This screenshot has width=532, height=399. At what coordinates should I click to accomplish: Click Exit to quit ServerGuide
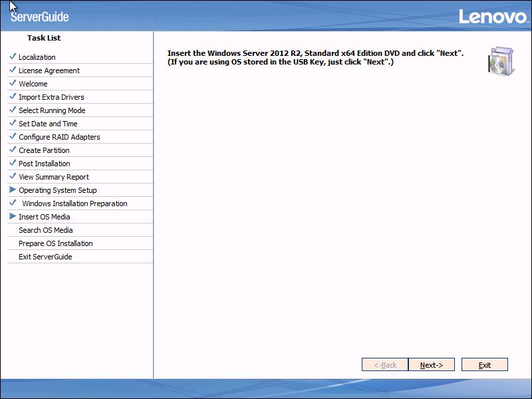[485, 364]
